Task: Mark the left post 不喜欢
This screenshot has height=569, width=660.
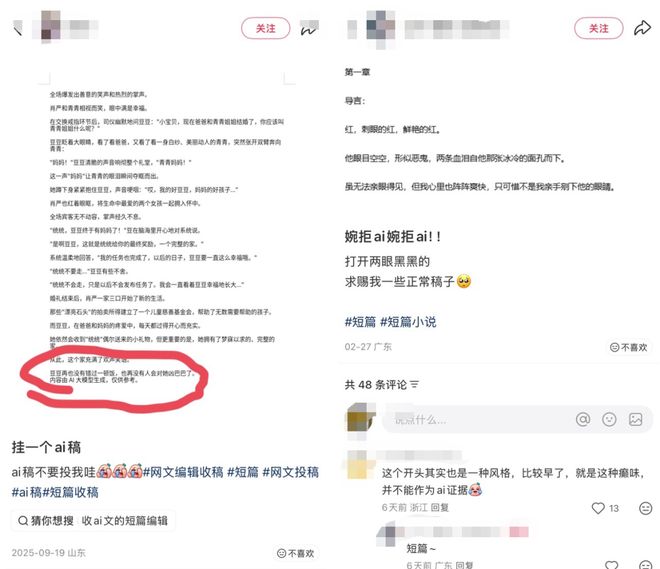Action: (x=296, y=553)
